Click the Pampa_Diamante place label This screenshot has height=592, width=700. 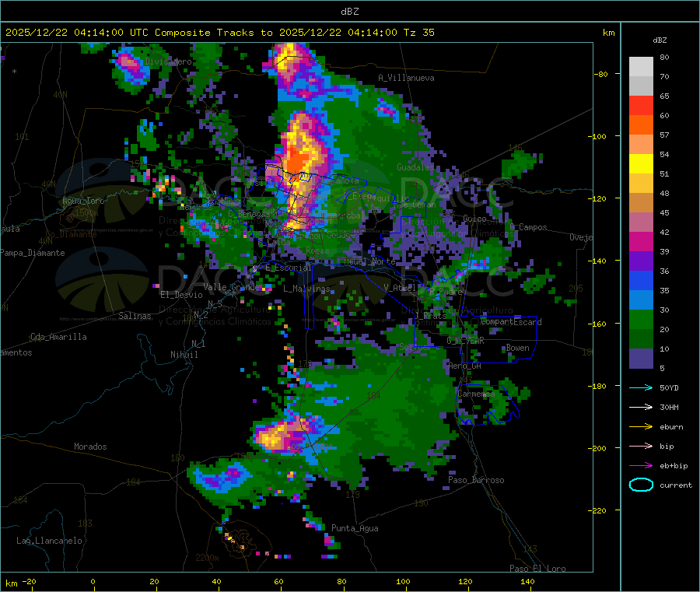33,253
